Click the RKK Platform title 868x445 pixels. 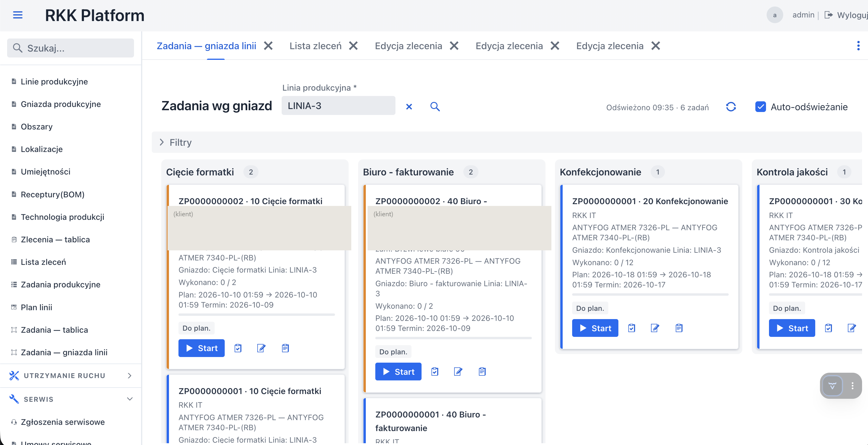[95, 15]
